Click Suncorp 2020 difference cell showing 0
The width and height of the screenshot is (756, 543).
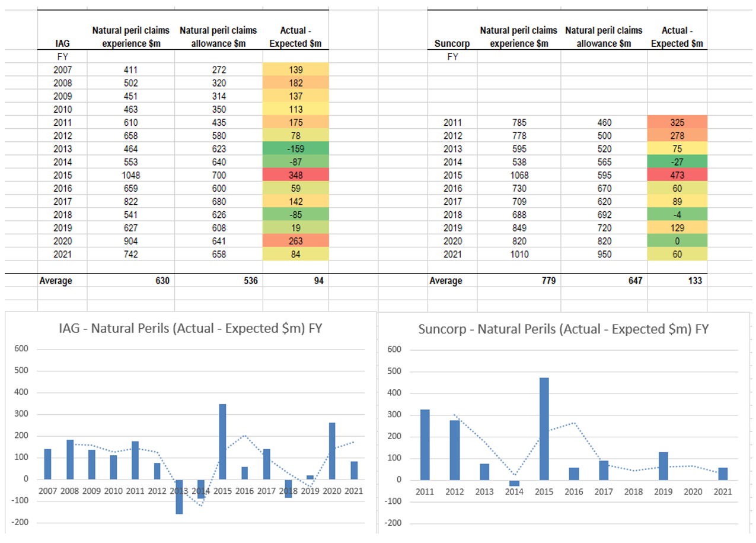(x=677, y=241)
